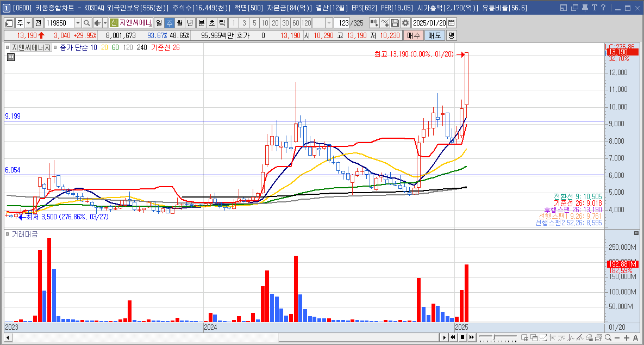Click the play forward arrow button

pyautogui.click(x=444, y=337)
